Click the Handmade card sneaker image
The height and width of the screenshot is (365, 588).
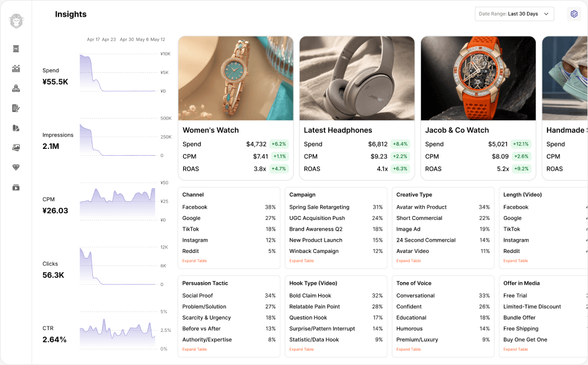[565, 78]
